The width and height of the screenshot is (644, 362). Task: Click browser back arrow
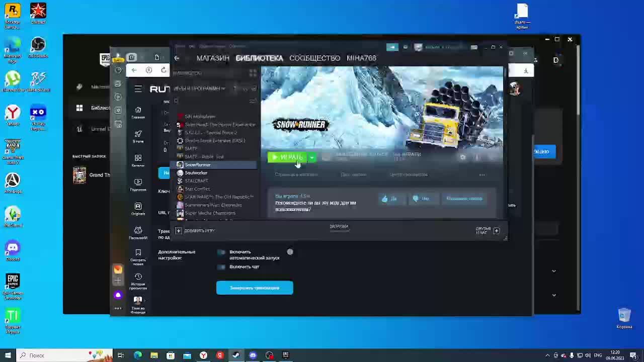(134, 70)
